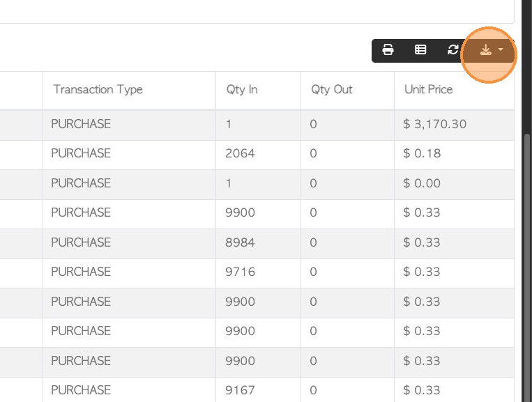The image size is (532, 402).
Task: Click the table list view icon
Action: [x=420, y=50]
